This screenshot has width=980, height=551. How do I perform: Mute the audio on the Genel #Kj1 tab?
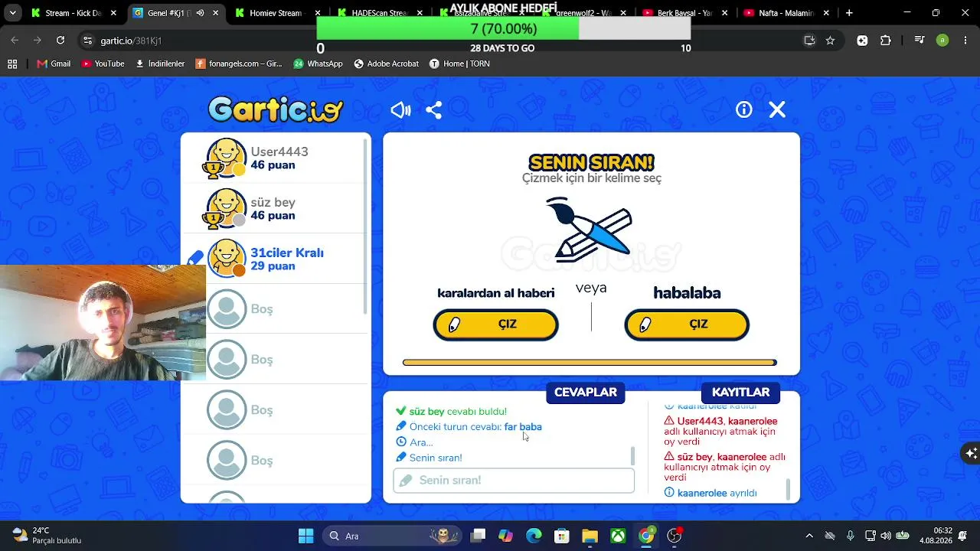pyautogui.click(x=200, y=13)
